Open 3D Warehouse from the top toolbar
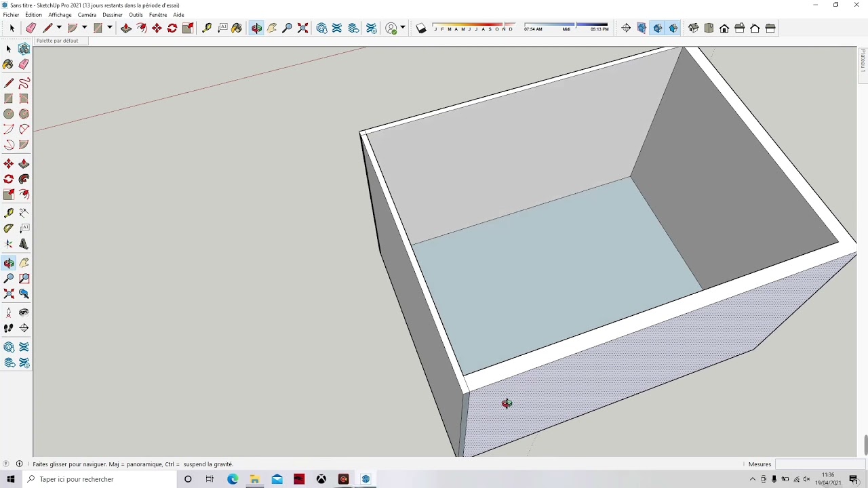 322,28
